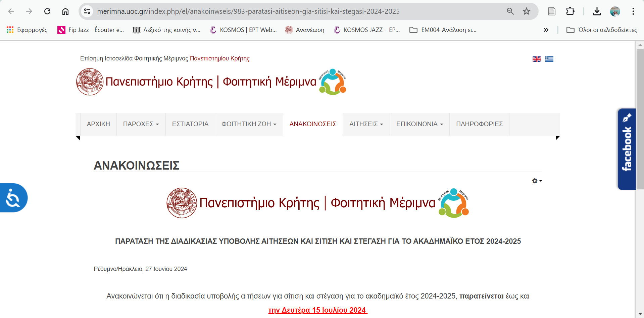Open the accessibility options widget
644x318 pixels.
[13, 197]
